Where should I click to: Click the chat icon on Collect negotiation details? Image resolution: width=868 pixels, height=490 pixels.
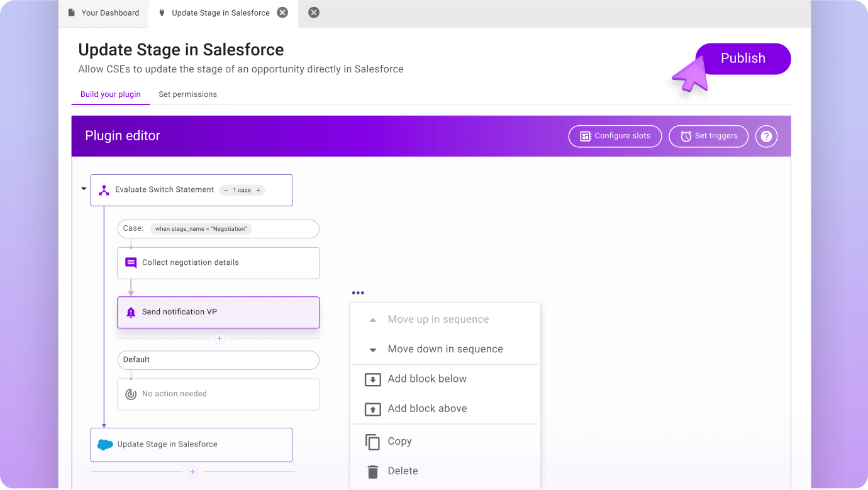coord(131,263)
